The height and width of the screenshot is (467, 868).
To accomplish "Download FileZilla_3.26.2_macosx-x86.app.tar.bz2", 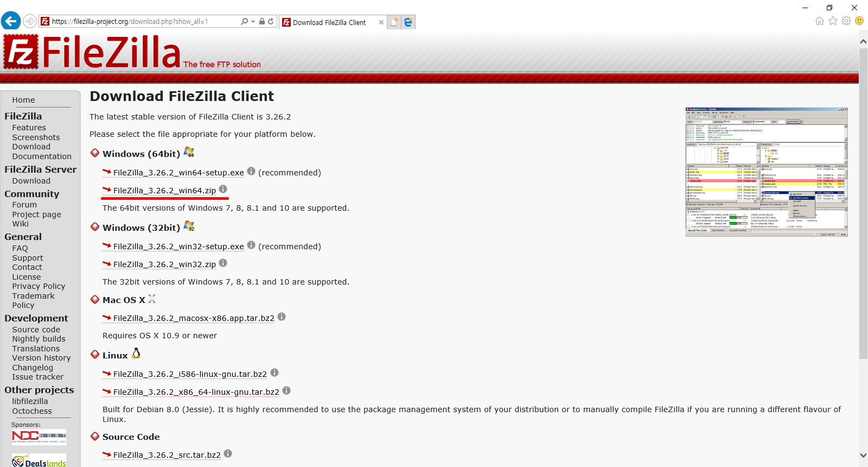I will [194, 318].
